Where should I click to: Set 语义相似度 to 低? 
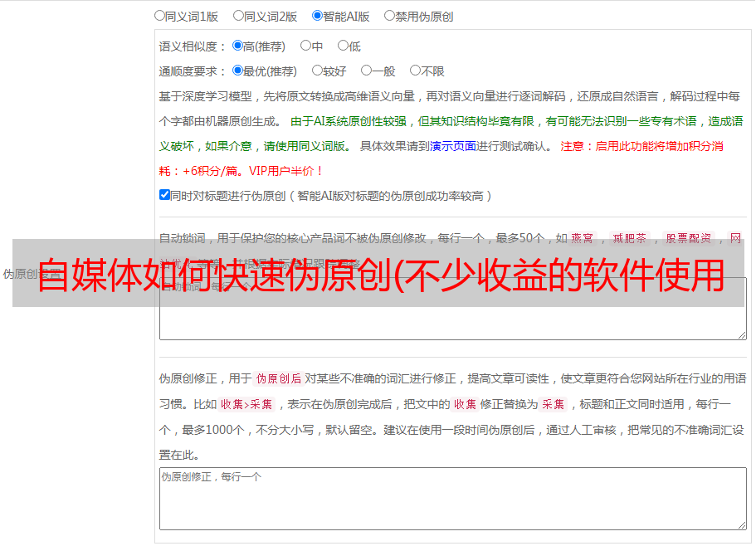click(x=343, y=46)
